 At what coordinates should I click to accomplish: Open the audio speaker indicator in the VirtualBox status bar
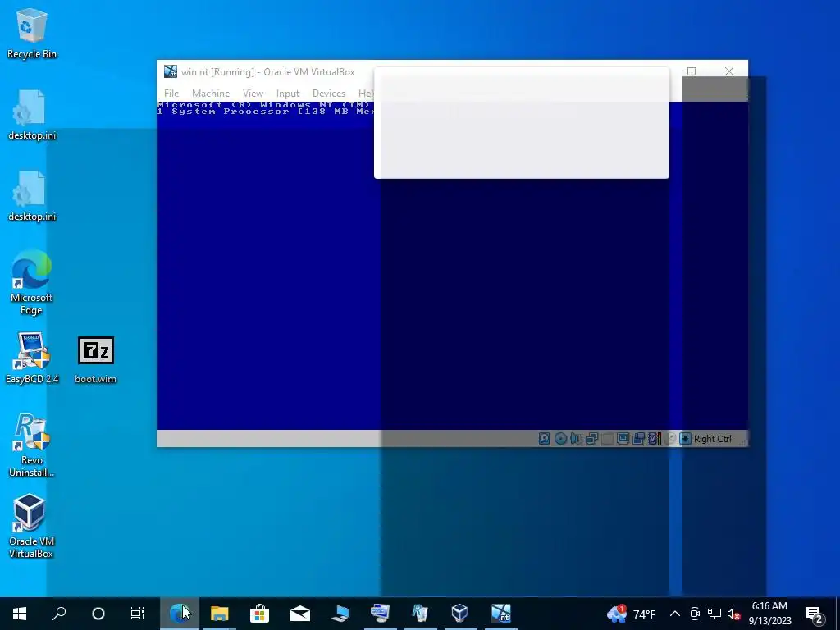point(576,439)
